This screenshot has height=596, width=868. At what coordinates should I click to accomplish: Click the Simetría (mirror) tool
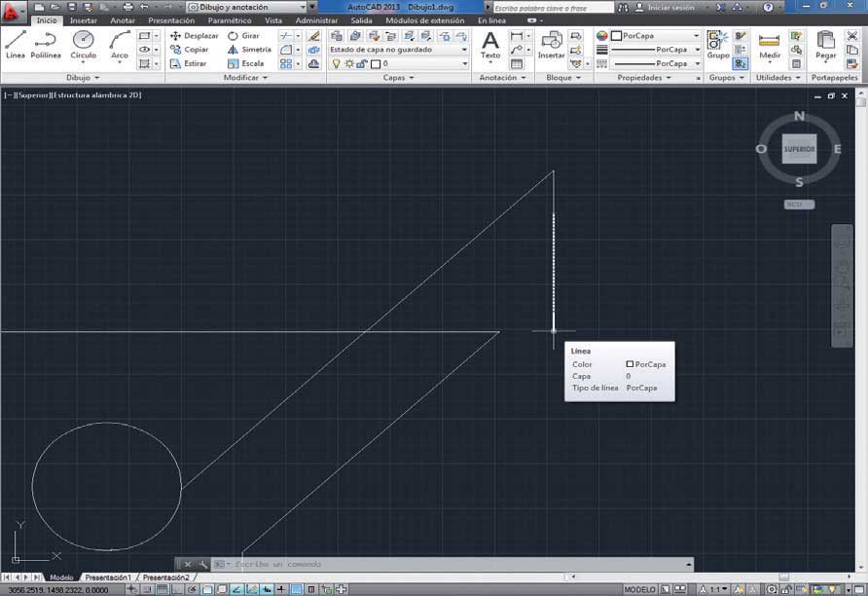tap(249, 50)
